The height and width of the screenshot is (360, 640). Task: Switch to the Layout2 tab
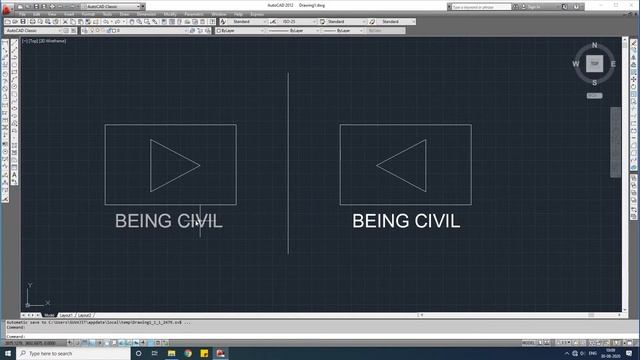[84, 316]
